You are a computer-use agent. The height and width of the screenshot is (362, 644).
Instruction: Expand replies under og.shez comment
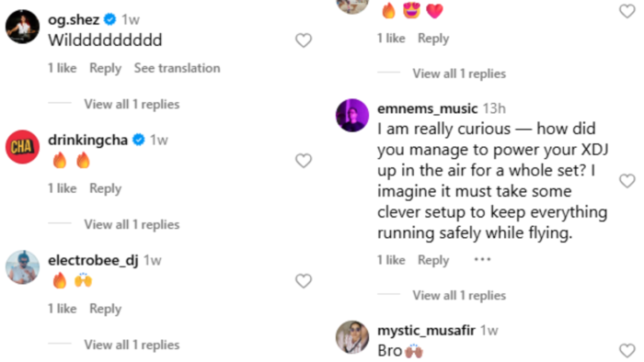point(132,104)
